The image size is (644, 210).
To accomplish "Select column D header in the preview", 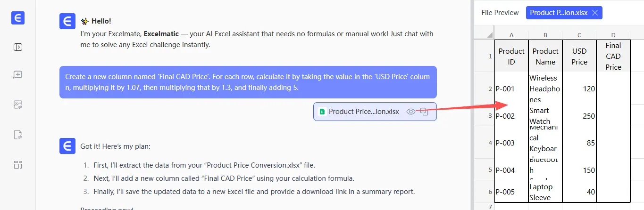I will [613, 35].
